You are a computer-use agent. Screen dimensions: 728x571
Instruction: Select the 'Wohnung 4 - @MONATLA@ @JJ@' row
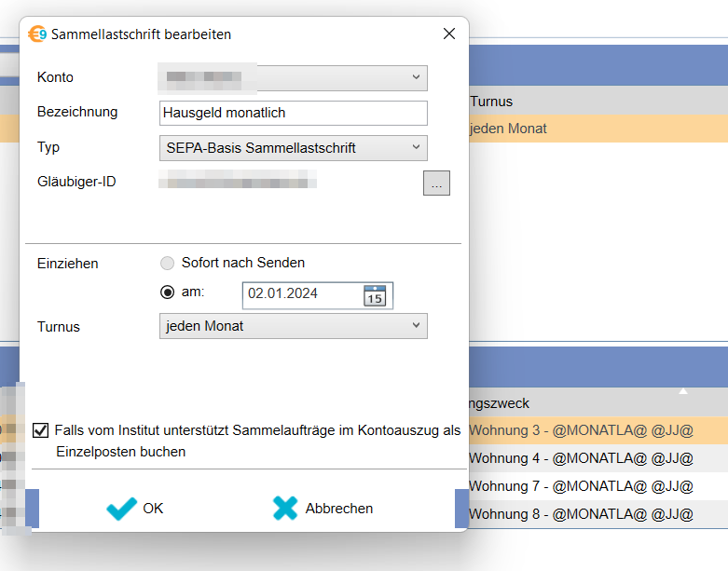(598, 458)
